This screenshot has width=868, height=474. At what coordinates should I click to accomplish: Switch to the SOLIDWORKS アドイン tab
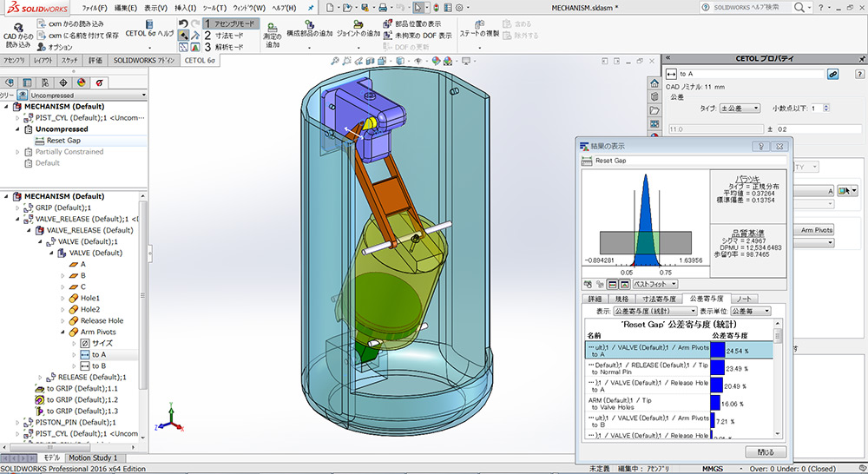(144, 61)
